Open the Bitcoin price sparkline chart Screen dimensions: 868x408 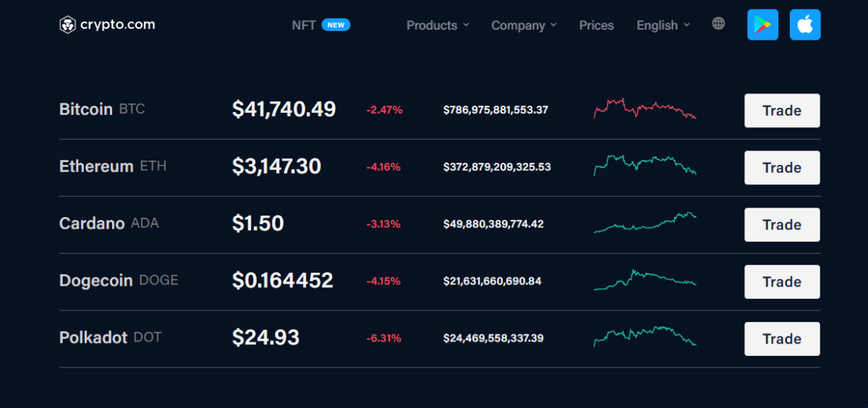[644, 109]
